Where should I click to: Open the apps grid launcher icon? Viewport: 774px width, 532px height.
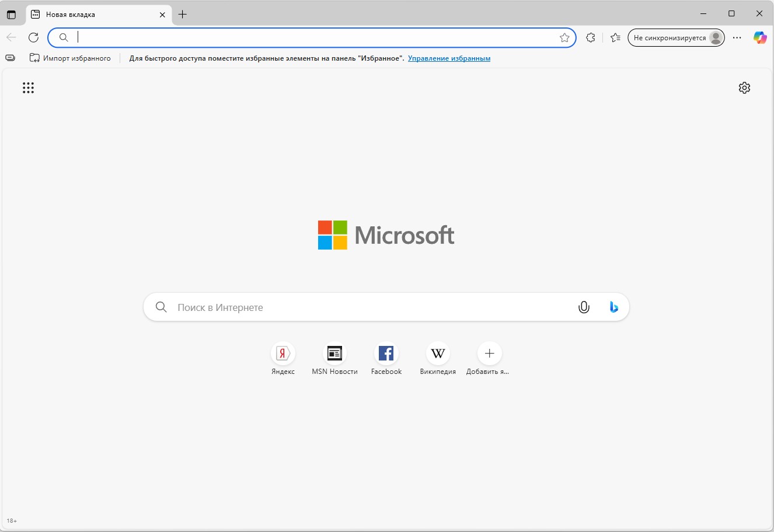click(x=28, y=88)
